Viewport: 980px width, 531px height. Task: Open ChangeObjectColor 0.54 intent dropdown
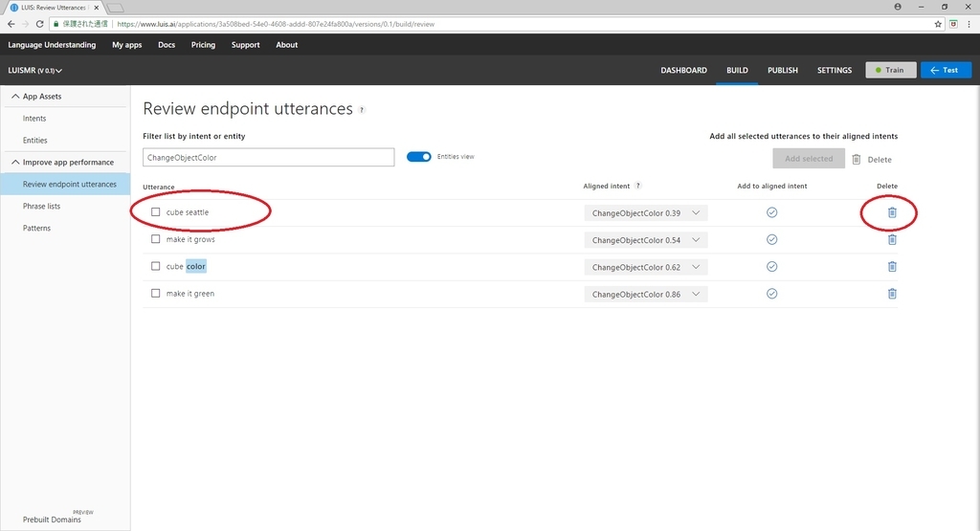(x=646, y=240)
